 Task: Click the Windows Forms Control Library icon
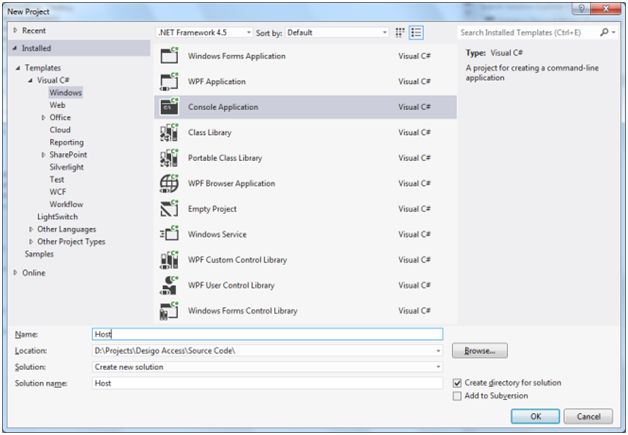(x=169, y=311)
